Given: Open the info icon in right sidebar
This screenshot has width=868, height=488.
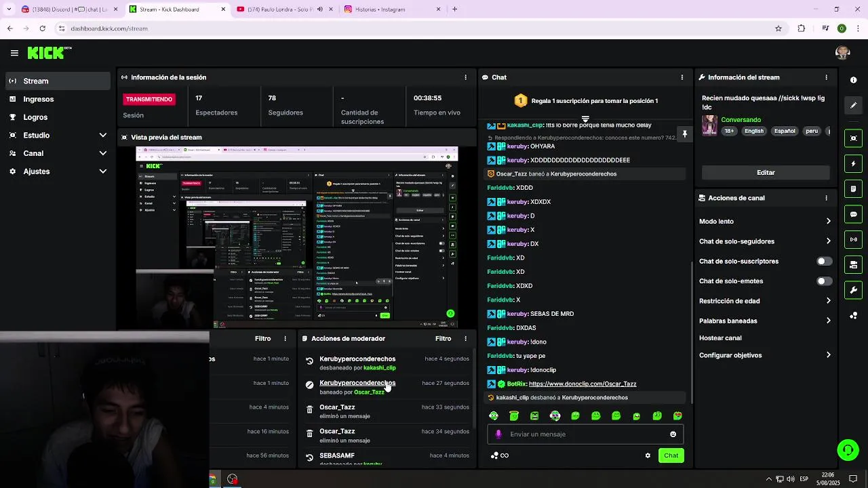Looking at the screenshot, I should pos(853,80).
